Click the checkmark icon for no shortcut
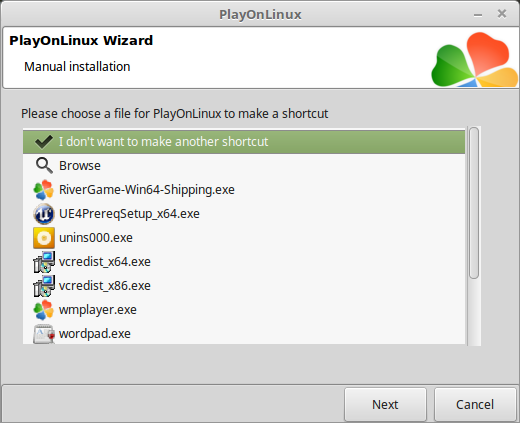 tap(44, 142)
